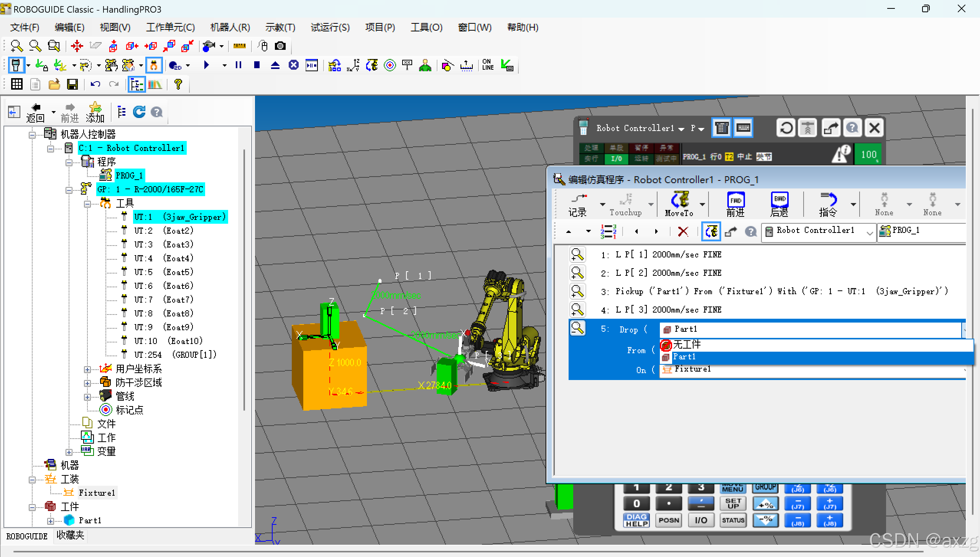980x557 pixels.
Task: Open the 工作单元(C) menu
Action: [x=170, y=28]
